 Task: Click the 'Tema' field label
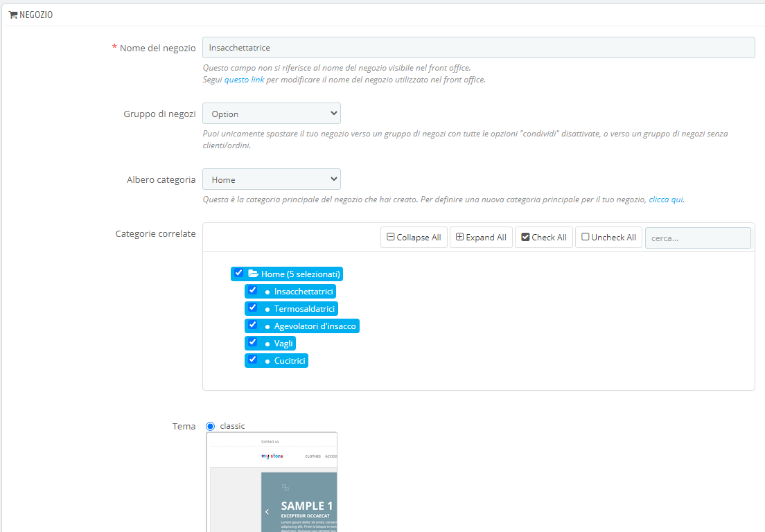point(184,426)
